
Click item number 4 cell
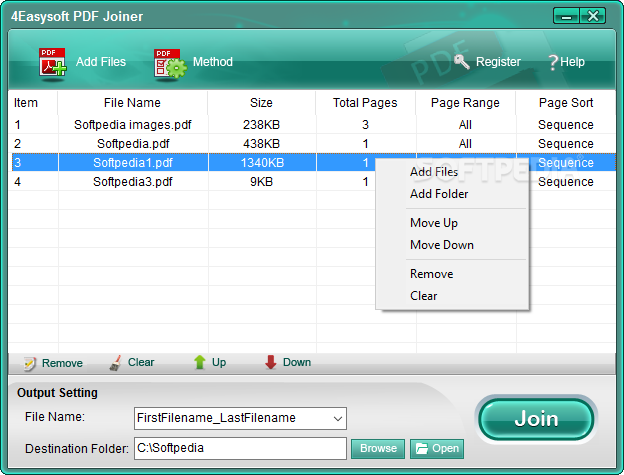coord(18,182)
